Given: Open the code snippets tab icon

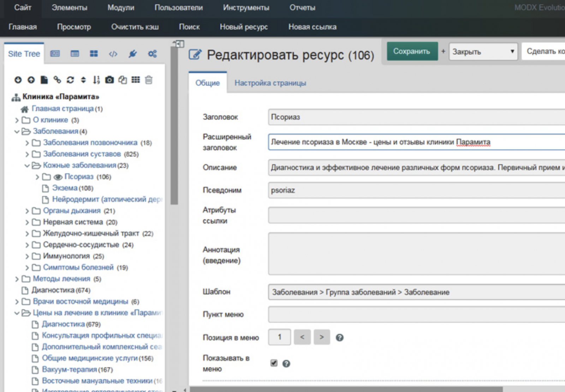Looking at the screenshot, I should (x=113, y=54).
